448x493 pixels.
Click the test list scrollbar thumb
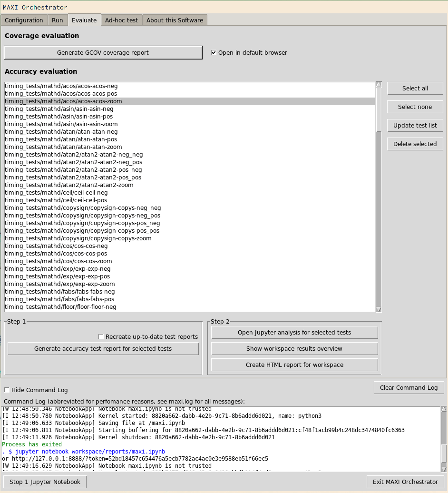point(379,109)
